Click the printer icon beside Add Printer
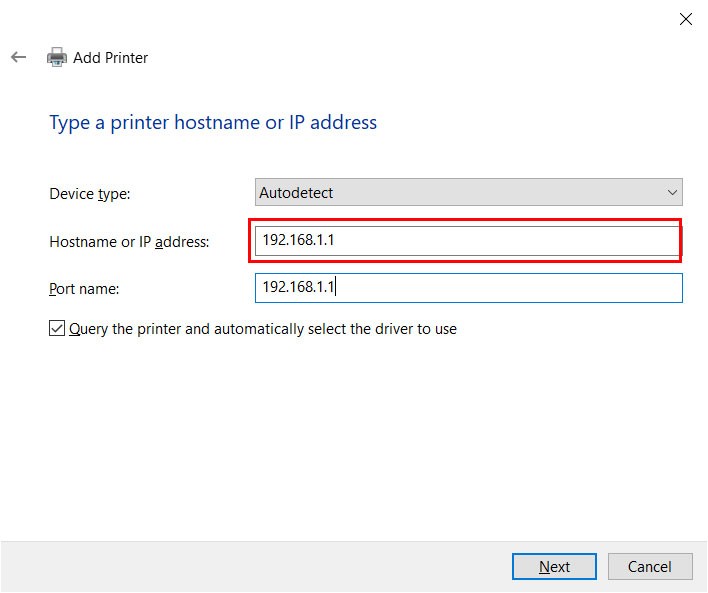The height and width of the screenshot is (593, 708). (x=57, y=57)
